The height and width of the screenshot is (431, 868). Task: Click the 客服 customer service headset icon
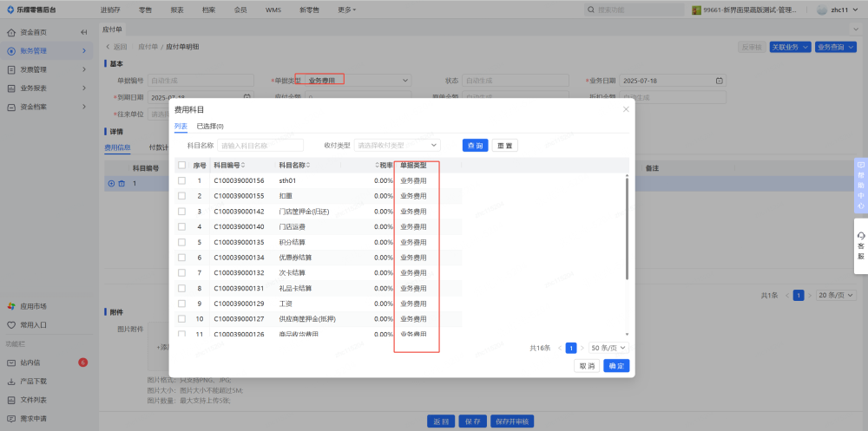point(860,236)
